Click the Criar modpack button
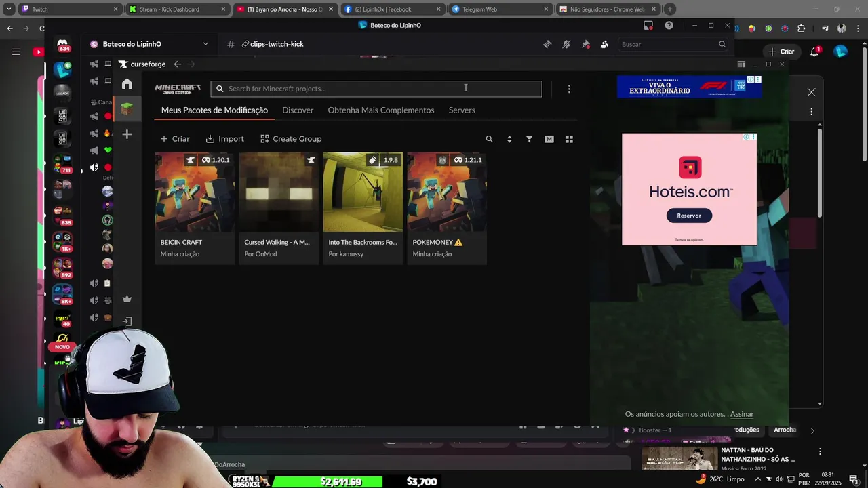 175,139
